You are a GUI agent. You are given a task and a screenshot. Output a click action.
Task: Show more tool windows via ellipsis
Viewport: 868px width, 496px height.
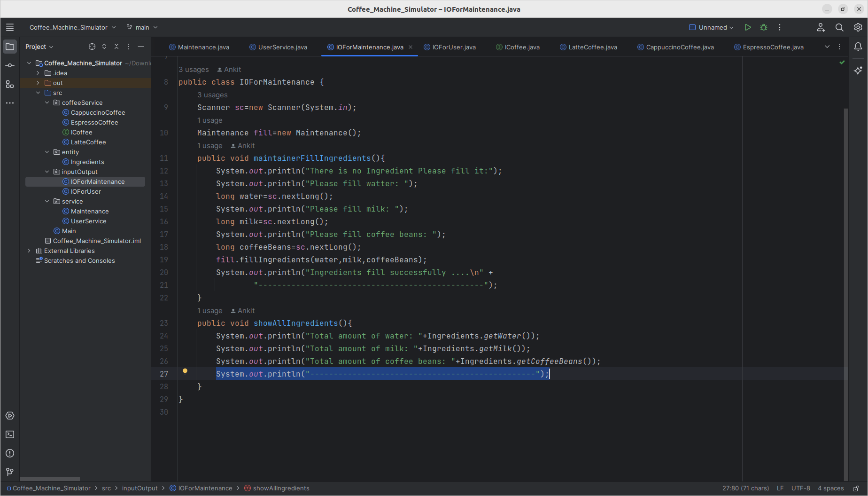10,103
